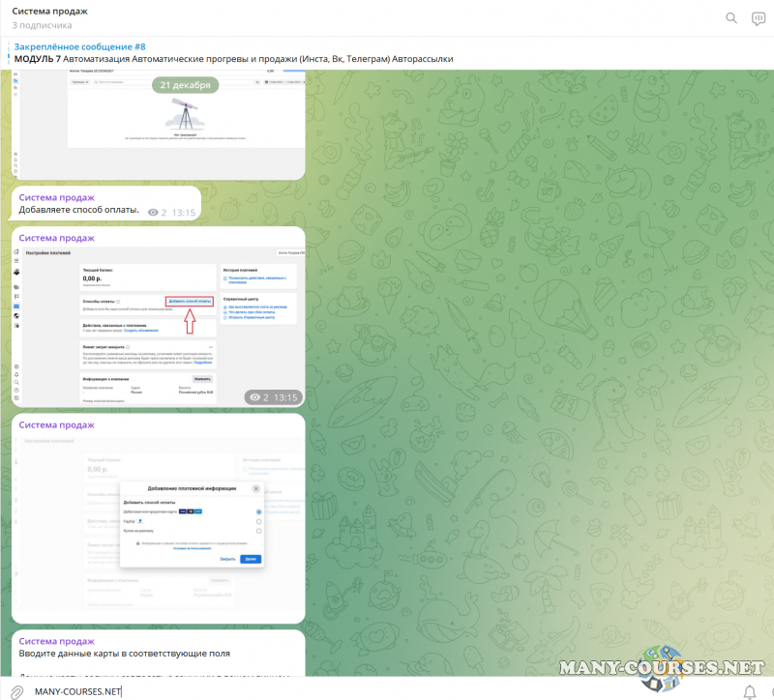Select the third payment radio option in the dialog
The width and height of the screenshot is (774, 700).
pyautogui.click(x=258, y=531)
